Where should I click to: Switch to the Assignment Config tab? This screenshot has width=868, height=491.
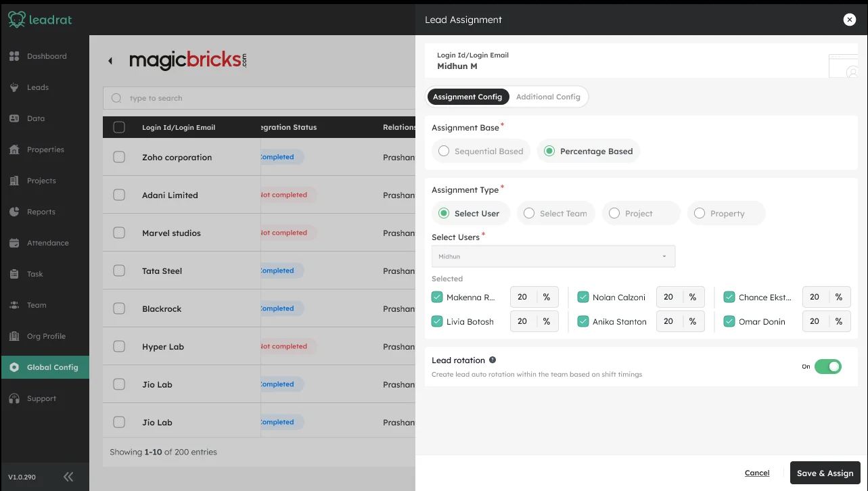tap(467, 97)
